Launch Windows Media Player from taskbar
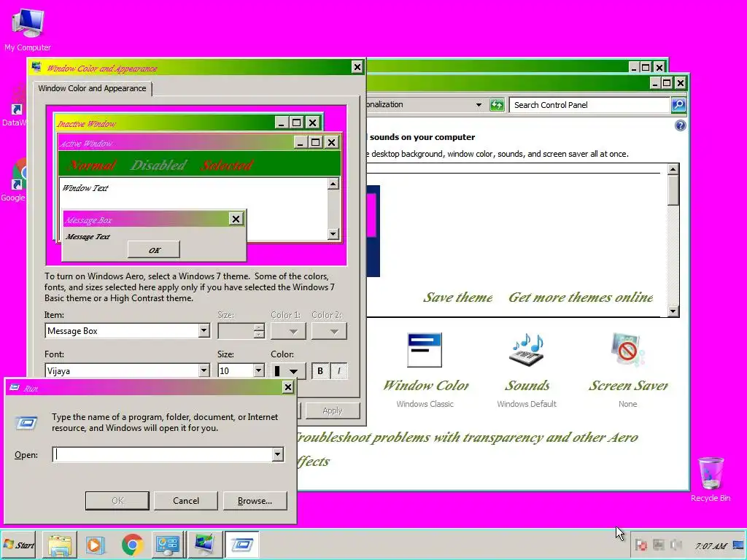Viewport: 747px width, 560px height. pyautogui.click(x=96, y=545)
